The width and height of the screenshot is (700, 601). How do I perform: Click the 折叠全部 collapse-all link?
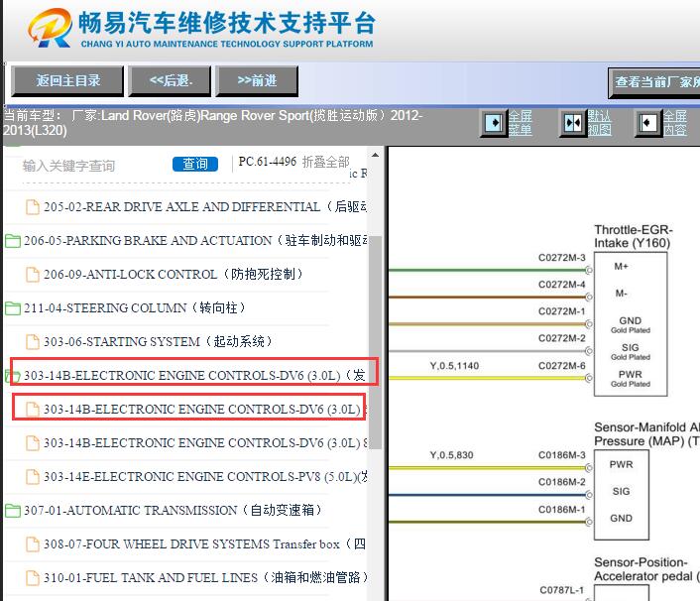click(x=325, y=162)
